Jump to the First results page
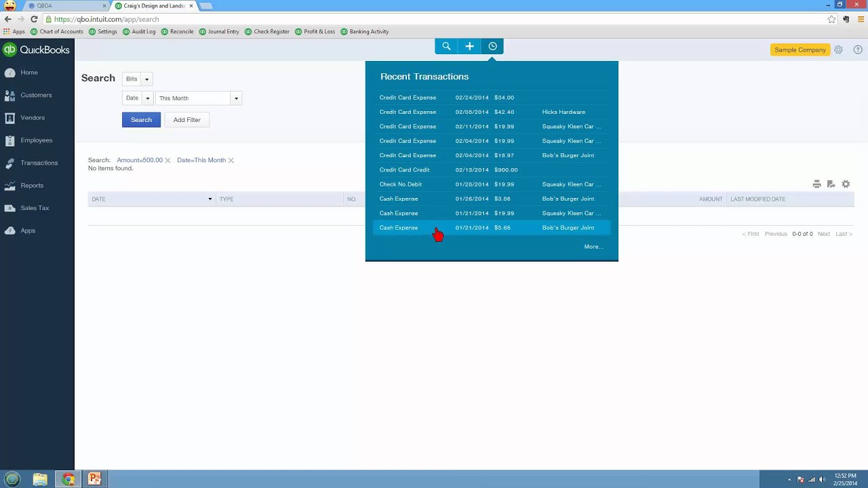 click(751, 234)
